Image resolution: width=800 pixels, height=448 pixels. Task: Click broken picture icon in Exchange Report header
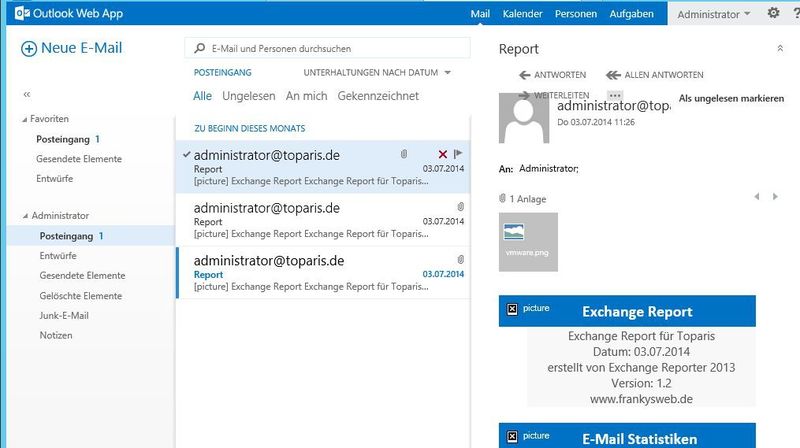point(512,309)
